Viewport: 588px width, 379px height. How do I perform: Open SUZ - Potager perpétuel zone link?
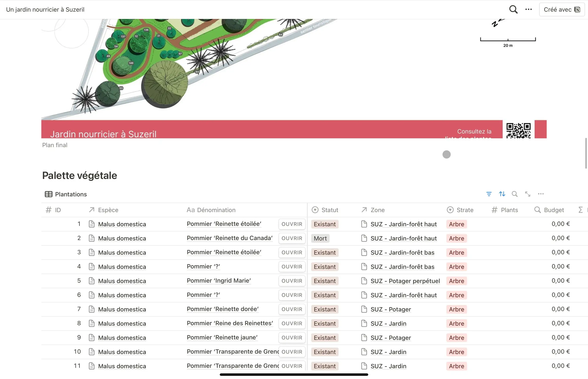405,281
